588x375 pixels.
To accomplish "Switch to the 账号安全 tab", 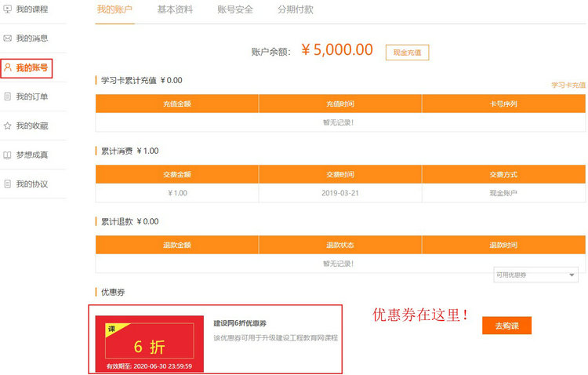I will point(235,10).
